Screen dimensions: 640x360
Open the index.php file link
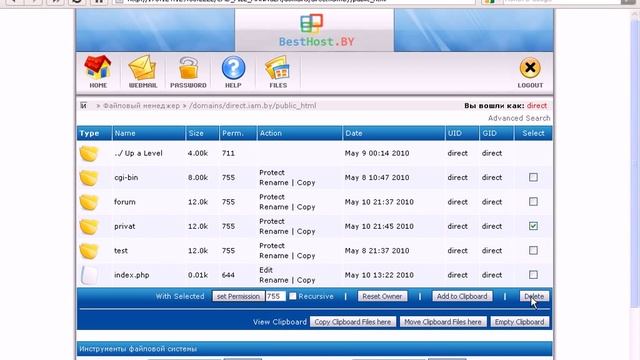point(131,276)
